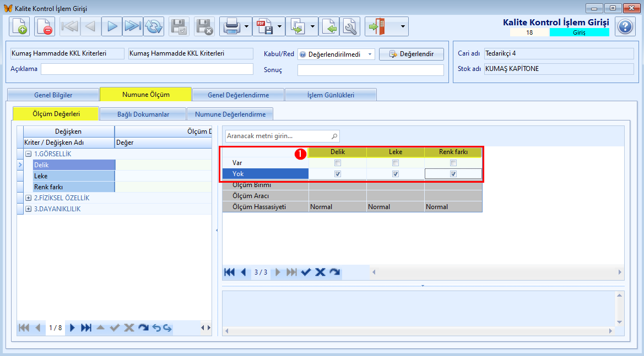
Task: Click into the Sonuç text field
Action: click(370, 70)
